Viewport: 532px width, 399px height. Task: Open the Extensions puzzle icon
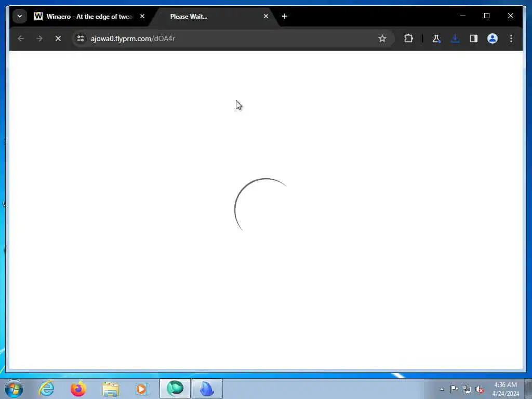[408, 38]
